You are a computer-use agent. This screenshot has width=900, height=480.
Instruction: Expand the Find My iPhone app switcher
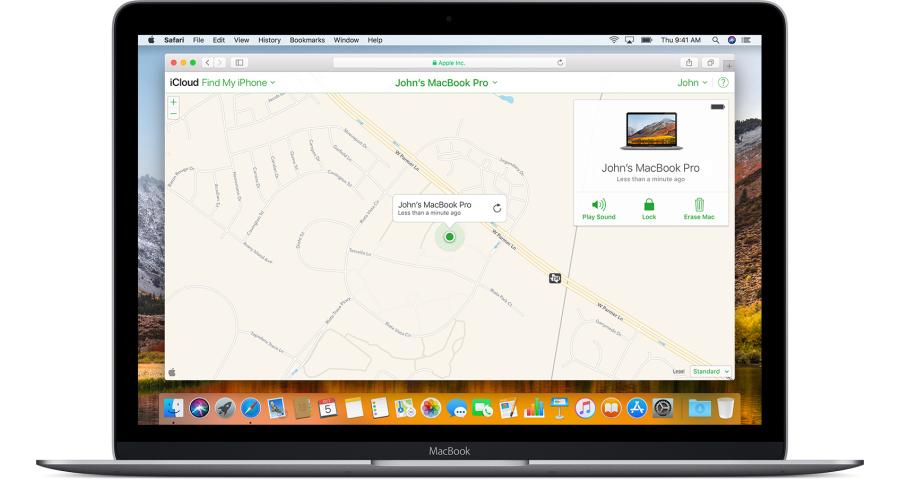point(238,83)
